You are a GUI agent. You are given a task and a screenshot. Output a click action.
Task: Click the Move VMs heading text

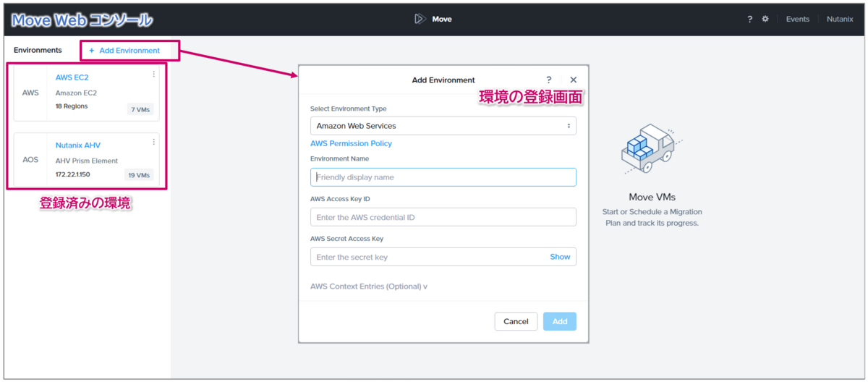(x=652, y=197)
